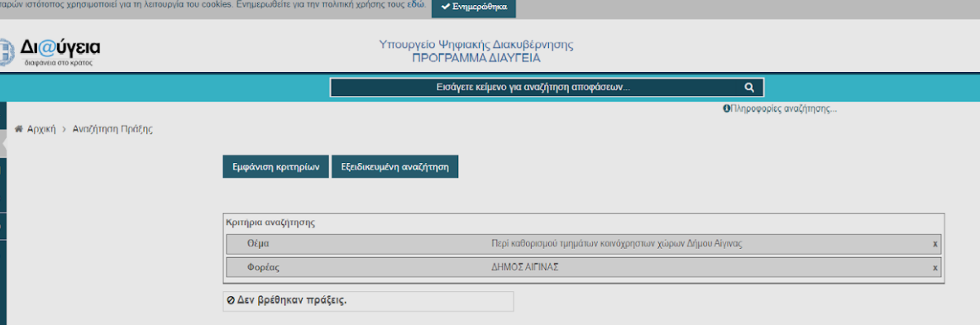Open Εξειδικευμένη αναζήτηση advanced search
This screenshot has height=325, width=980.
coord(395,167)
